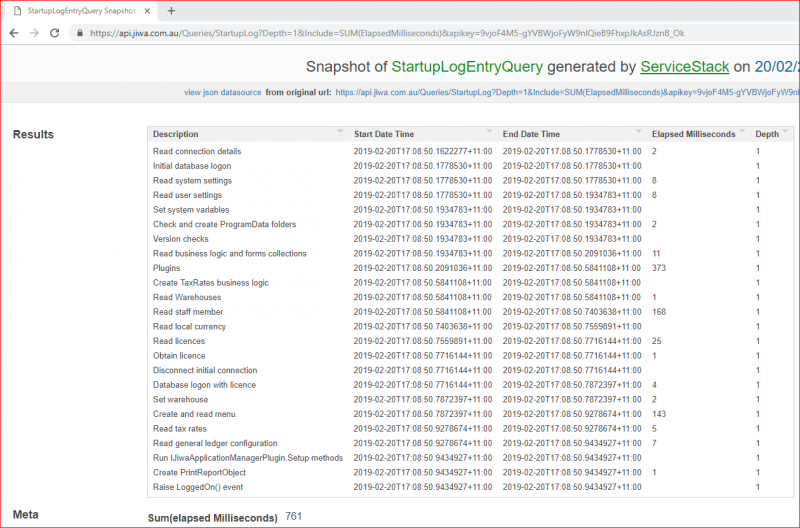This screenshot has height=528, width=800.
Task: Close the StartupLogEntryQuery Snapshot tab
Action: point(149,10)
